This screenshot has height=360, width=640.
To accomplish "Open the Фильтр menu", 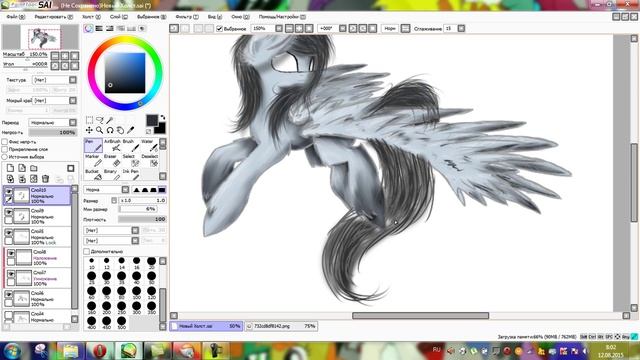I will 187,17.
